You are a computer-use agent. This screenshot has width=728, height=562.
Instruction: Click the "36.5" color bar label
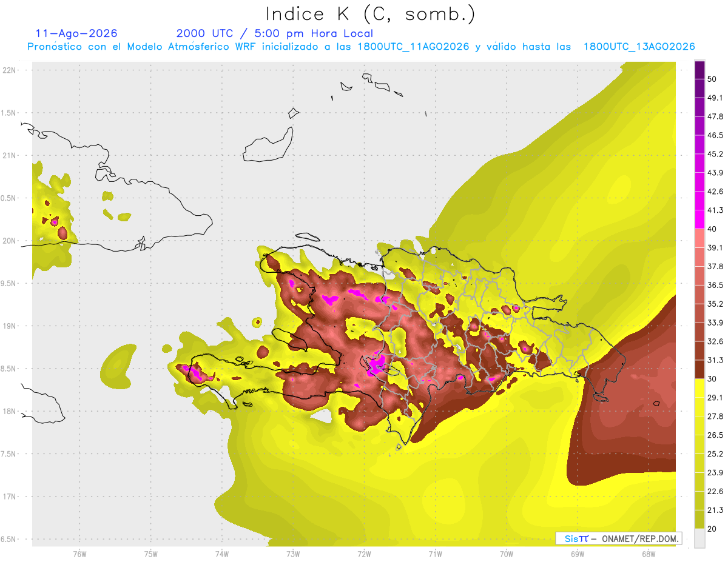point(715,286)
